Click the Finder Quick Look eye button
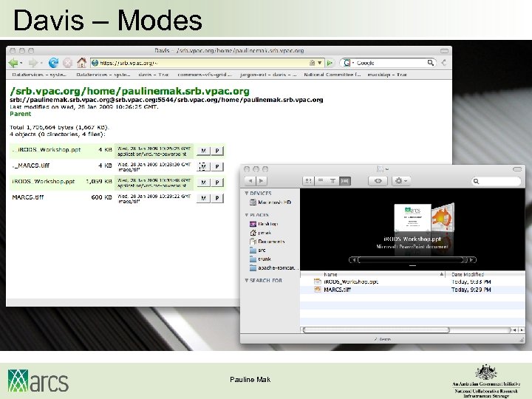This screenshot has height=399, width=532. (378, 181)
